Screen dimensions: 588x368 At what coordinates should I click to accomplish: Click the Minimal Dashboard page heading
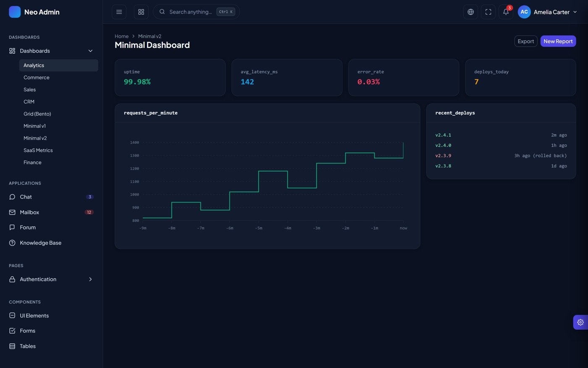(x=152, y=45)
